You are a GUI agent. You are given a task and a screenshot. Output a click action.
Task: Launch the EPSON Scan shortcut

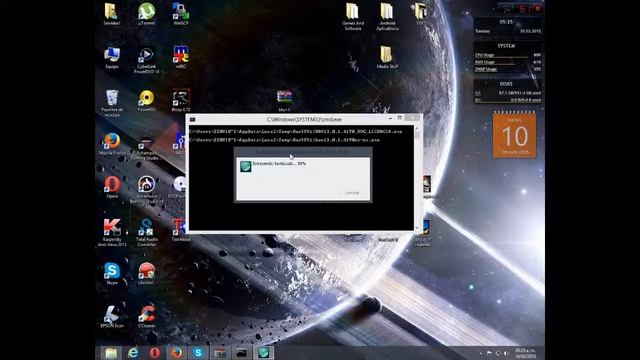coord(112,317)
